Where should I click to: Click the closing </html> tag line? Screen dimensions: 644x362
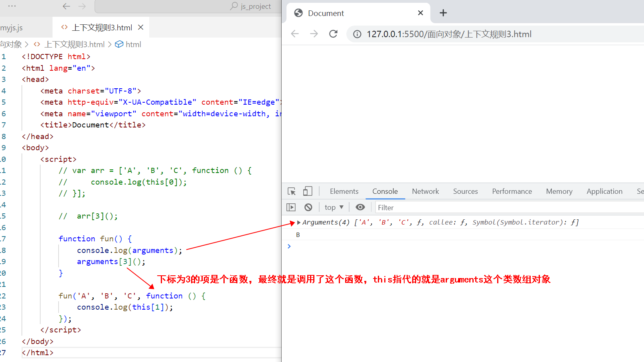click(38, 353)
